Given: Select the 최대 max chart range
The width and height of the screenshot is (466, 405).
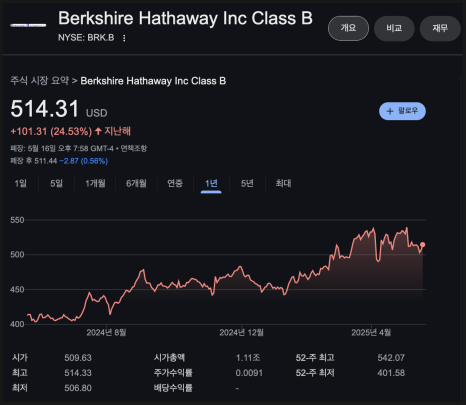Looking at the screenshot, I should click(x=283, y=183).
